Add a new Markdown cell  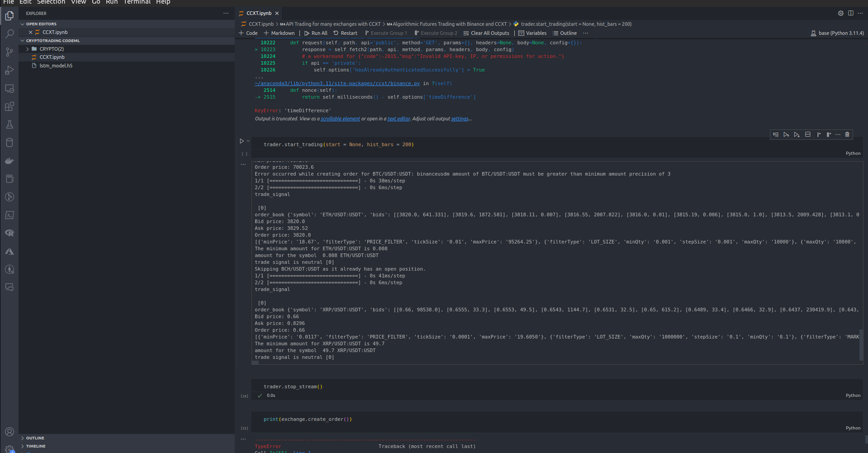pyautogui.click(x=279, y=33)
